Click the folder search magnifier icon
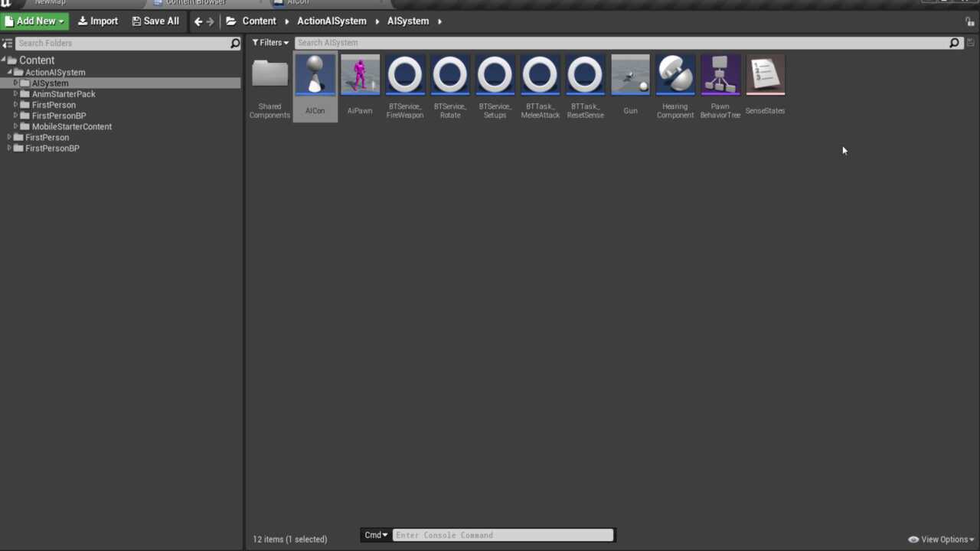The height and width of the screenshot is (551, 980). coord(235,44)
